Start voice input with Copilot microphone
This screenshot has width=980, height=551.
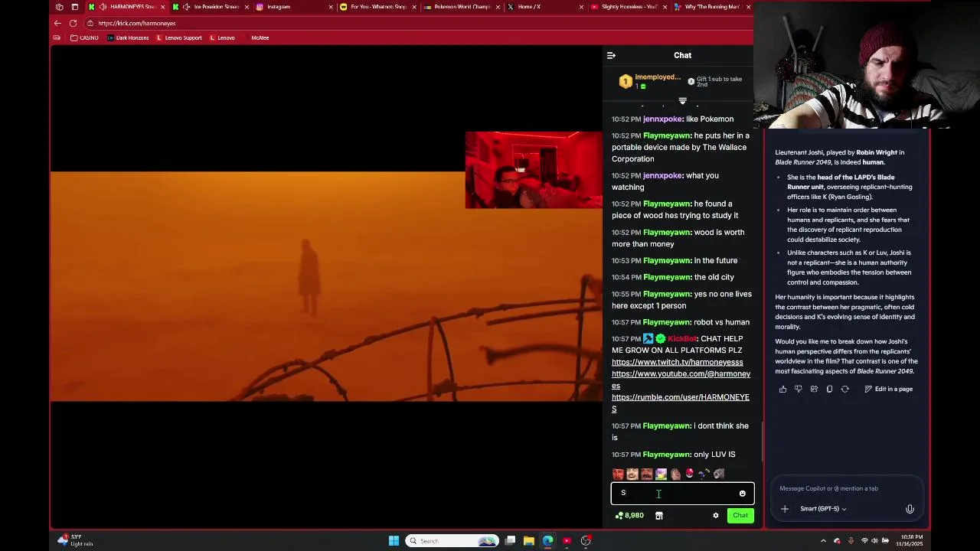coord(910,509)
